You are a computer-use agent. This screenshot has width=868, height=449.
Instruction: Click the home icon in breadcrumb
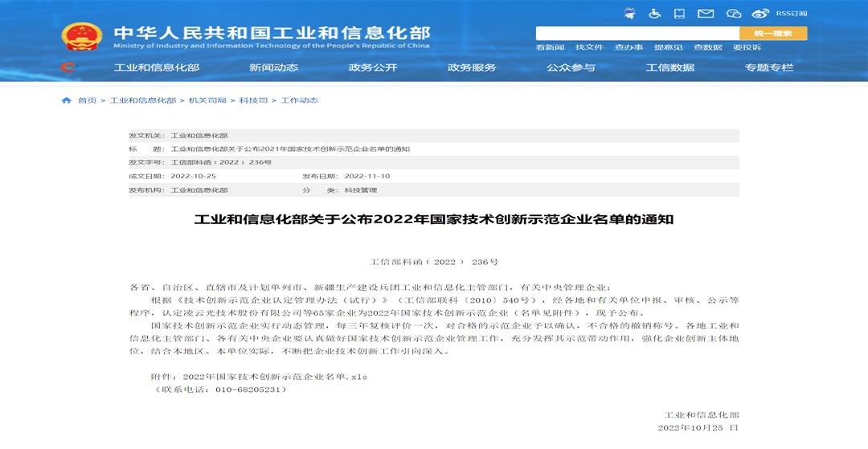pos(67,100)
